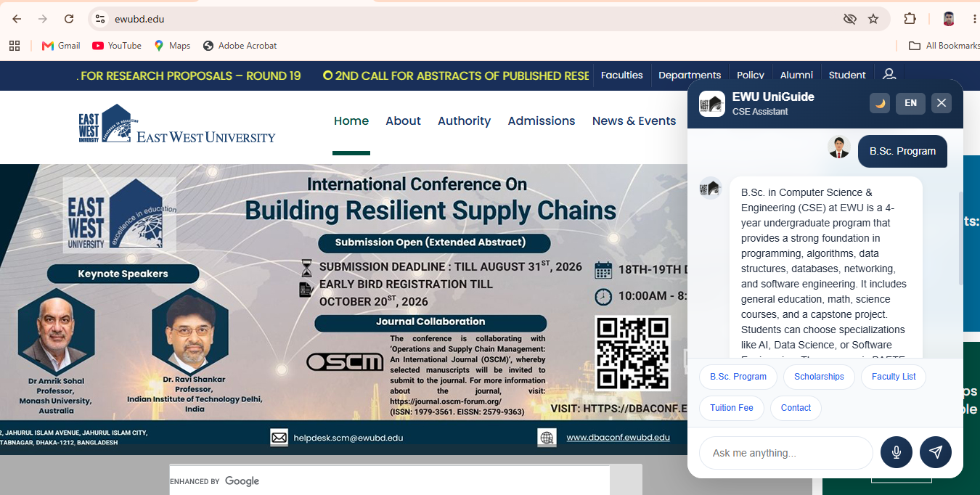Click the QR code on the banner

[632, 353]
